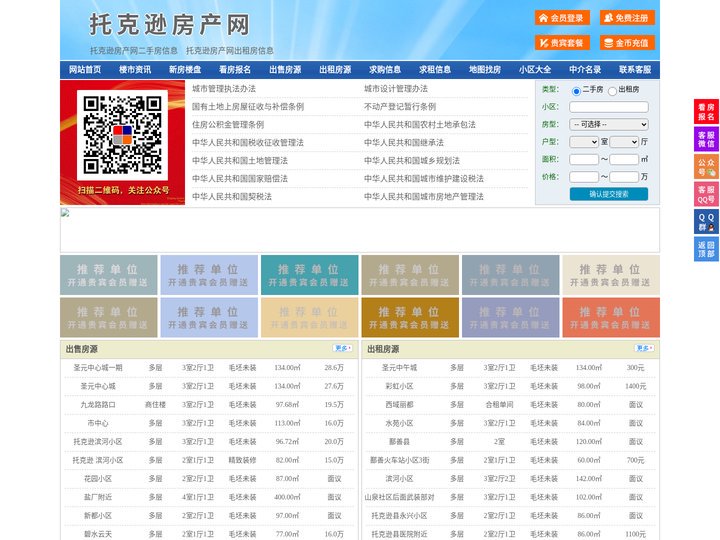Open 求租信息 nav item
The width and height of the screenshot is (720, 540).
(435, 70)
